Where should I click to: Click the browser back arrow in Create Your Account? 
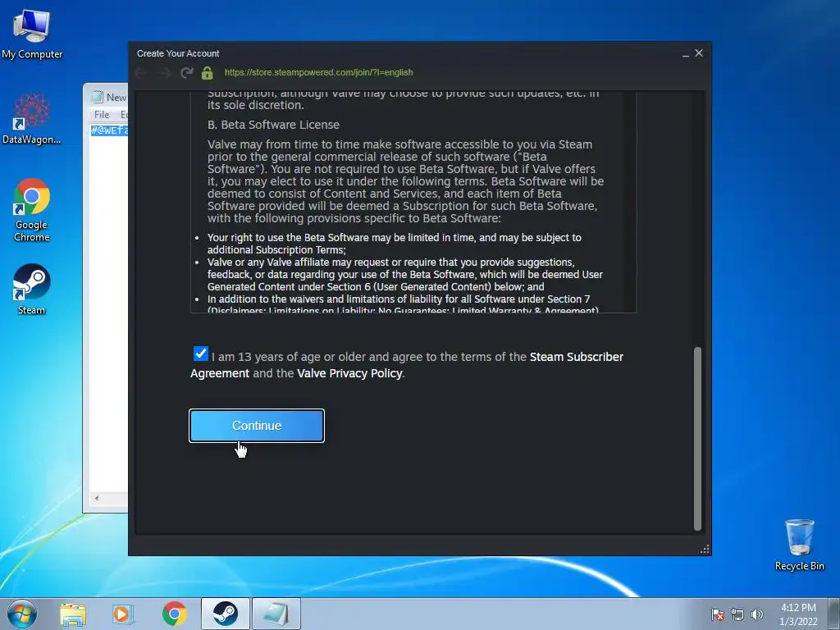coord(141,73)
